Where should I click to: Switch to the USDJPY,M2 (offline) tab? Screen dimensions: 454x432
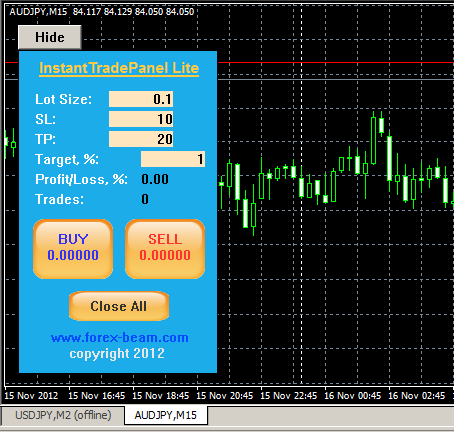click(63, 415)
